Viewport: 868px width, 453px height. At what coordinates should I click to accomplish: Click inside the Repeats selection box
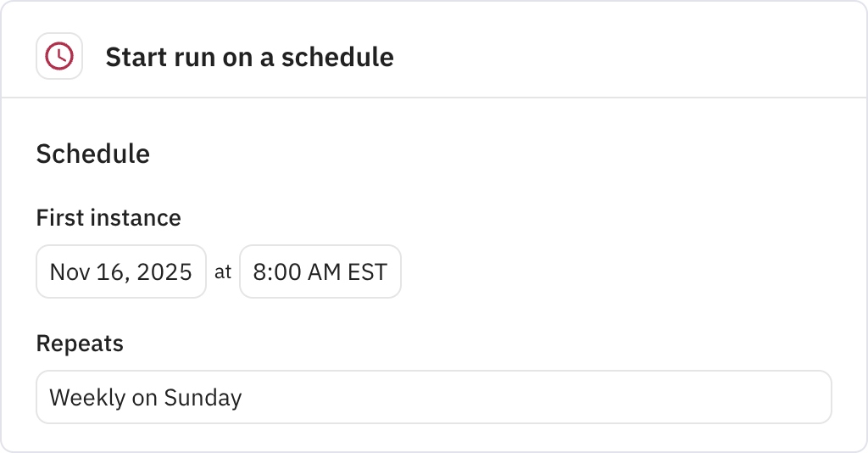point(434,397)
